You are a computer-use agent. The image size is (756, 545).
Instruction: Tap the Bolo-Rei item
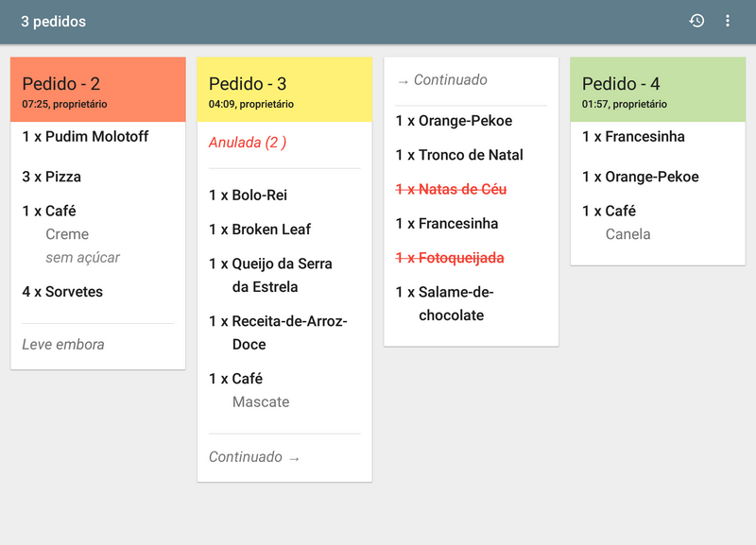coord(249,196)
